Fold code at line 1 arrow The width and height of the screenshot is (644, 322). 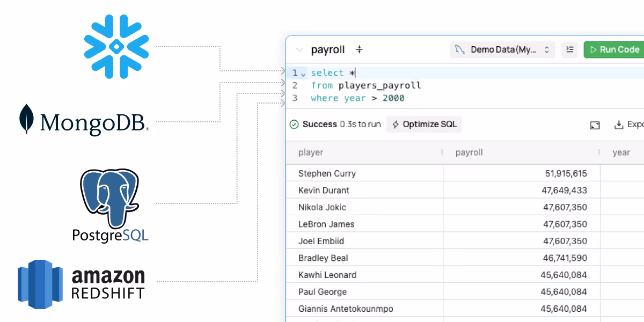[x=303, y=74]
